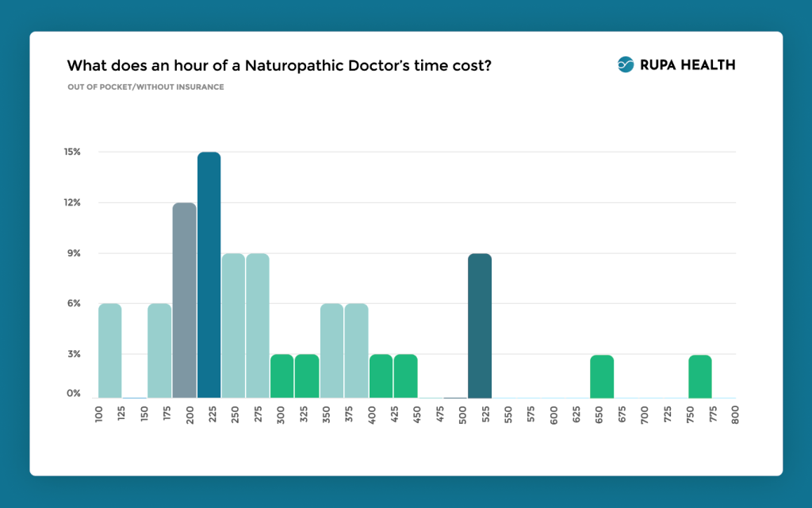Click the 0% y-axis label
Viewport: 812px width, 508px height.
(73, 394)
